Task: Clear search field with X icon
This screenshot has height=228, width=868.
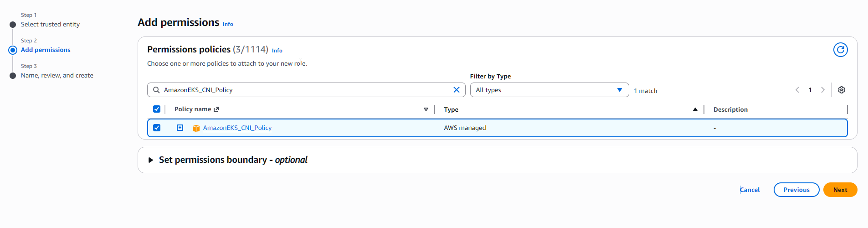Action: pyautogui.click(x=456, y=90)
